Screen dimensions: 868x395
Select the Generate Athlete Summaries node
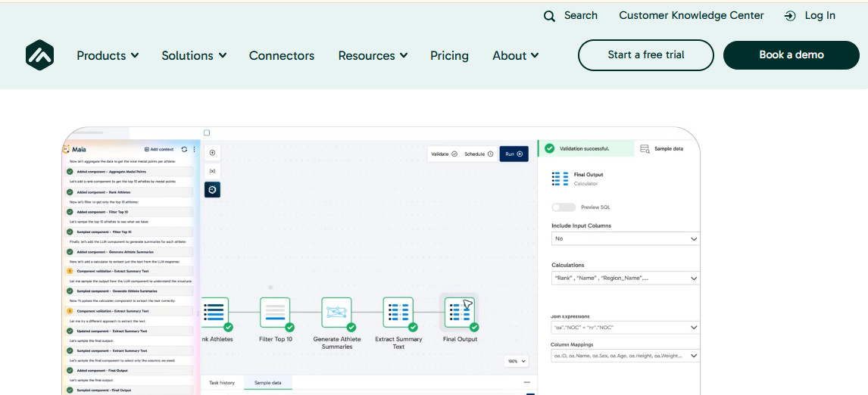[336, 313]
